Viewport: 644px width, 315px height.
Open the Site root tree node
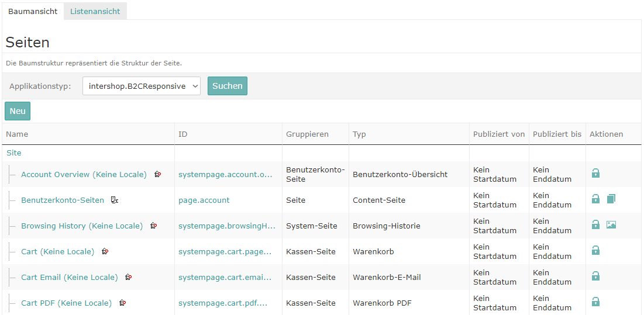point(14,153)
